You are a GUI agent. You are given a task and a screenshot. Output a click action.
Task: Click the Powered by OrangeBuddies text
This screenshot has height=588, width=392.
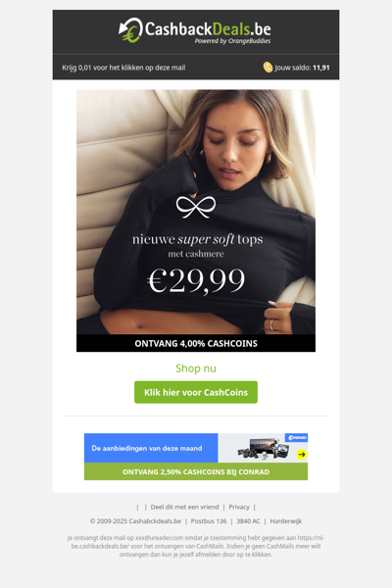pyautogui.click(x=232, y=41)
